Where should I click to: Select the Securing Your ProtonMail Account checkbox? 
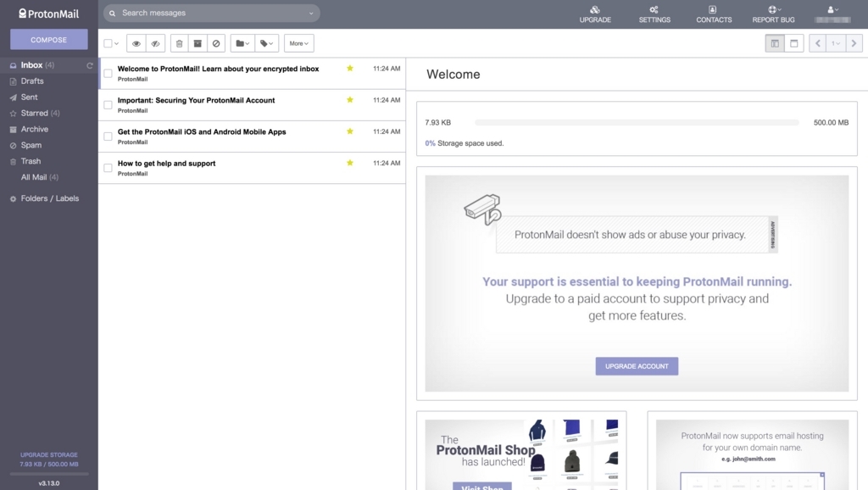[108, 104]
